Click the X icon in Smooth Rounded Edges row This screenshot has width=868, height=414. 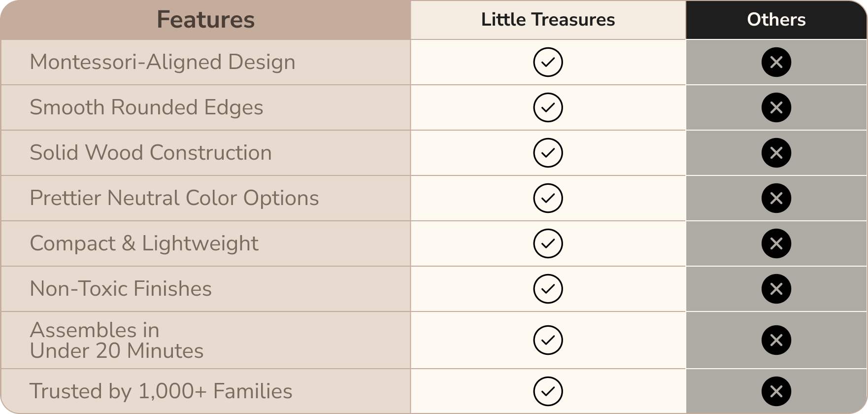776,107
